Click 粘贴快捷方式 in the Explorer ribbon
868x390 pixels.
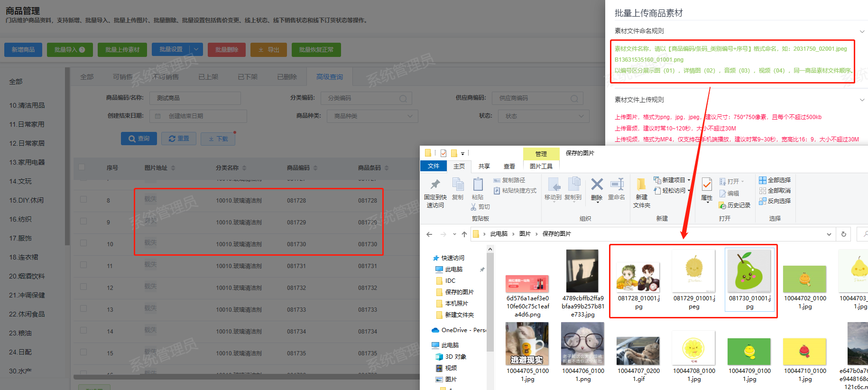515,191
